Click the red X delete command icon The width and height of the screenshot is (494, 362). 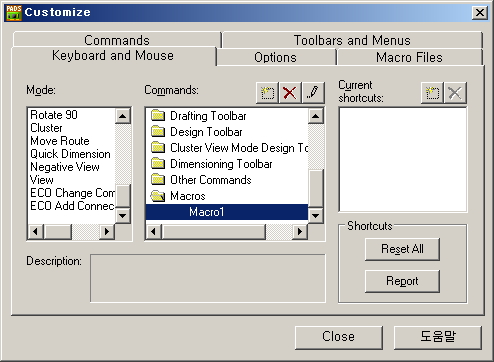(290, 93)
